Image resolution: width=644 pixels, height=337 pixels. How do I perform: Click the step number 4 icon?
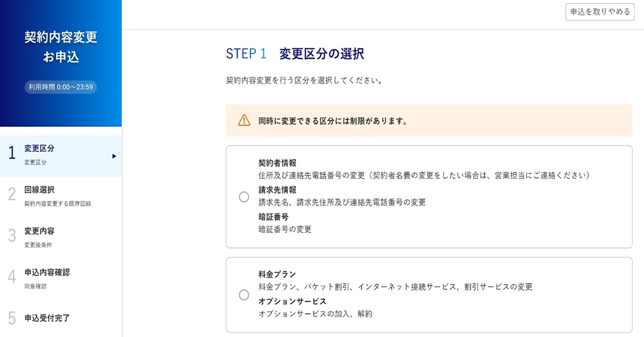tap(12, 277)
